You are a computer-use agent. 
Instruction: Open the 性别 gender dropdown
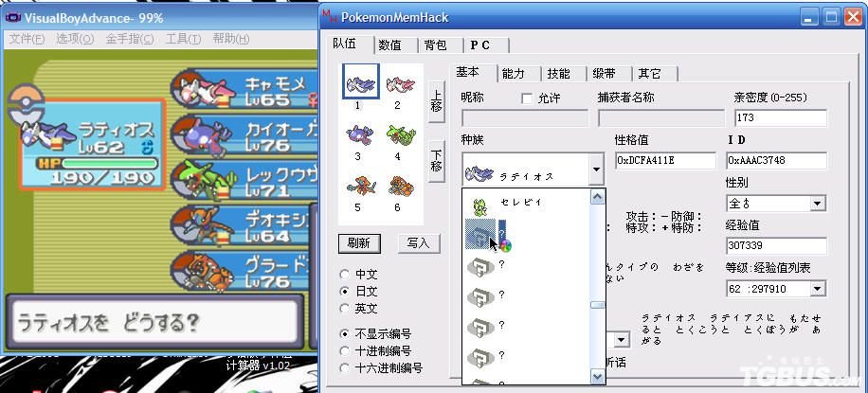pos(818,204)
